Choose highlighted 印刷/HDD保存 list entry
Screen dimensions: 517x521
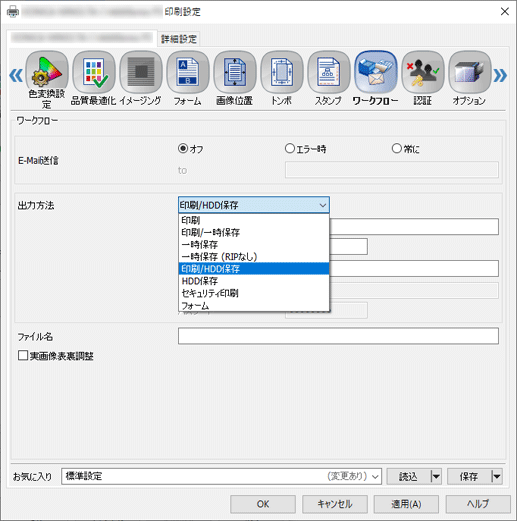coord(254,269)
